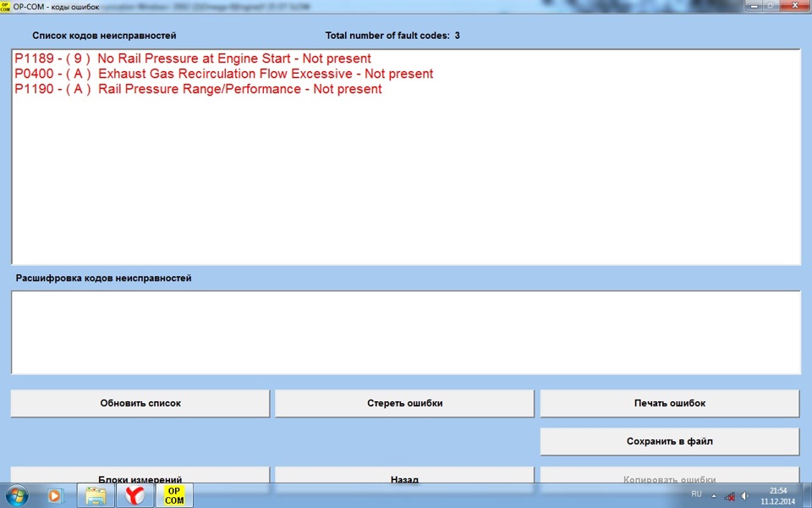The width and height of the screenshot is (812, 508).
Task: Click the fault code description box
Action: coord(406,332)
